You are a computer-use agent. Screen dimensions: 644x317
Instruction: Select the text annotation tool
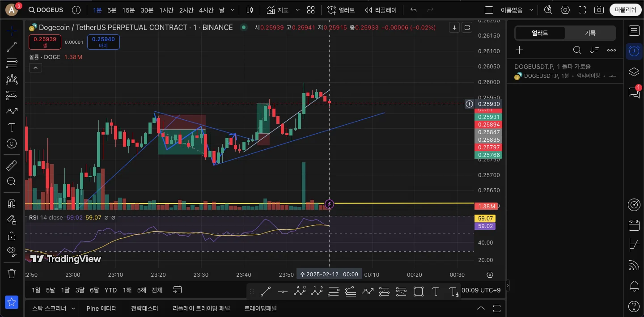point(12,128)
